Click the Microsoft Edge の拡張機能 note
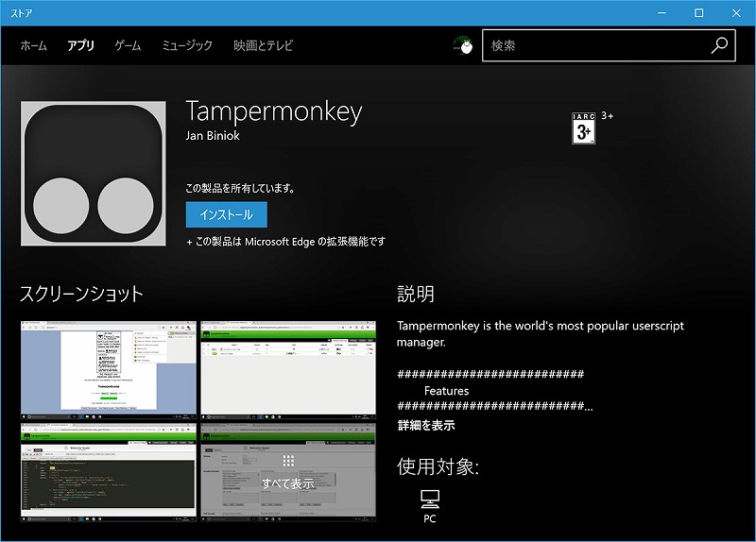The image size is (756, 542). pos(286,242)
